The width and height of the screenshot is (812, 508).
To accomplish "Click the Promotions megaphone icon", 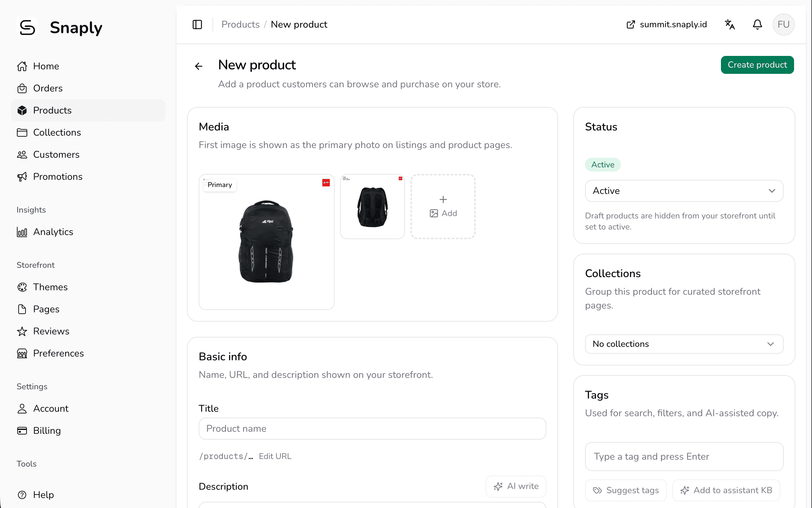I will tap(22, 177).
